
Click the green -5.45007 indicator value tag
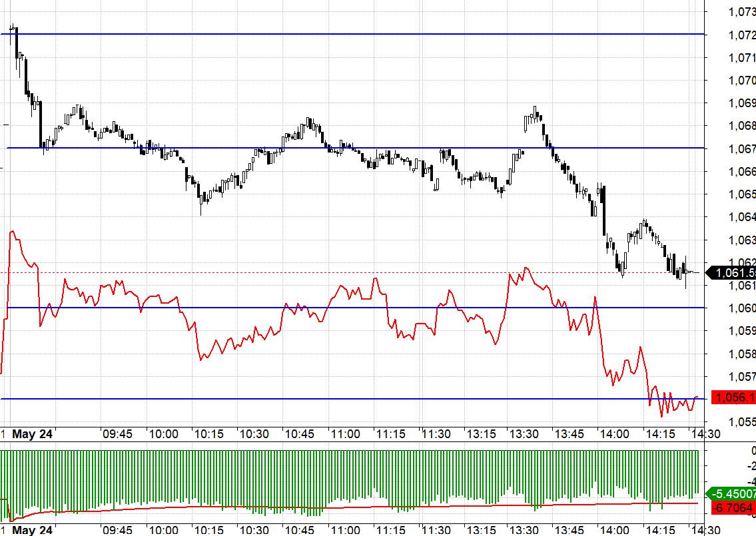coord(731,493)
